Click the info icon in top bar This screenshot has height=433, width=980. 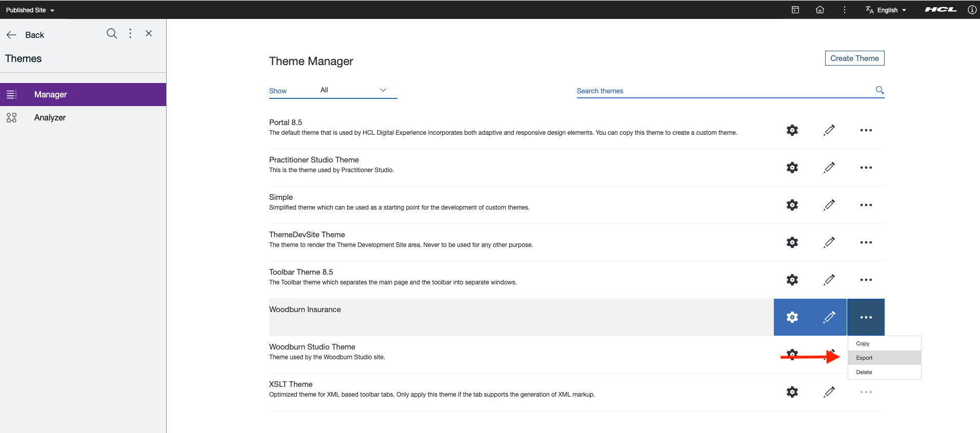(972, 10)
